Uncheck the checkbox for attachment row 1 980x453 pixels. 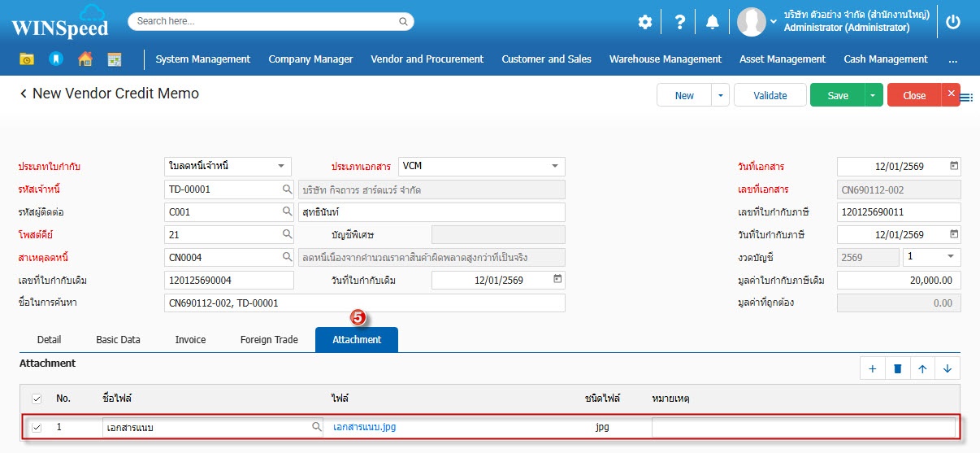click(x=36, y=427)
